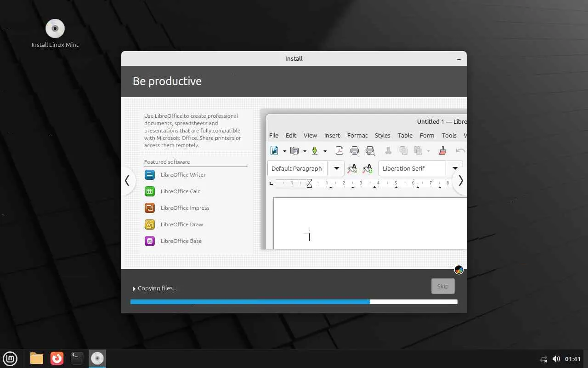Image resolution: width=588 pixels, height=368 pixels.
Task: Open the dropdown arrow next to the New icon
Action: [284, 151]
